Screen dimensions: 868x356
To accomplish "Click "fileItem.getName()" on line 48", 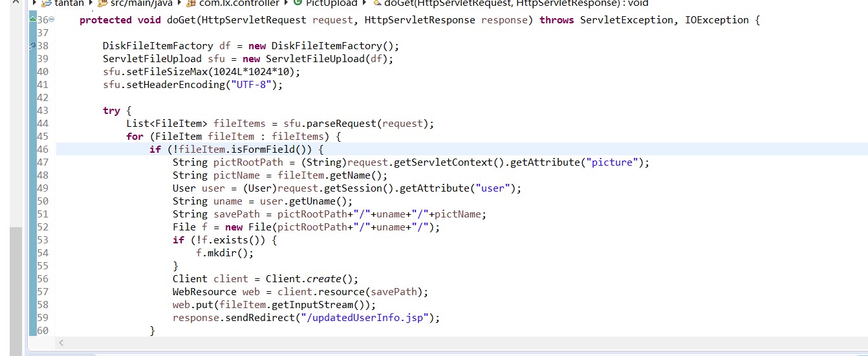I will pyautogui.click(x=330, y=175).
